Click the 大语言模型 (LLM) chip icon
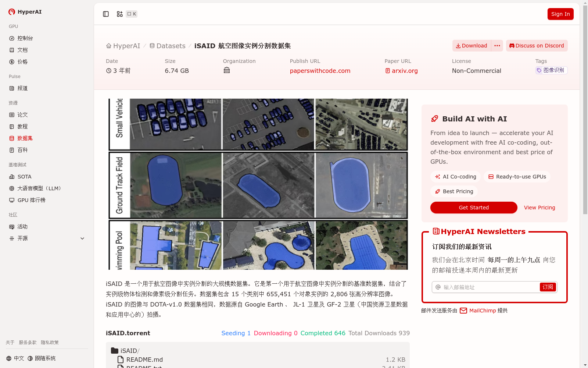This screenshot has height=368, width=588. click(12, 188)
